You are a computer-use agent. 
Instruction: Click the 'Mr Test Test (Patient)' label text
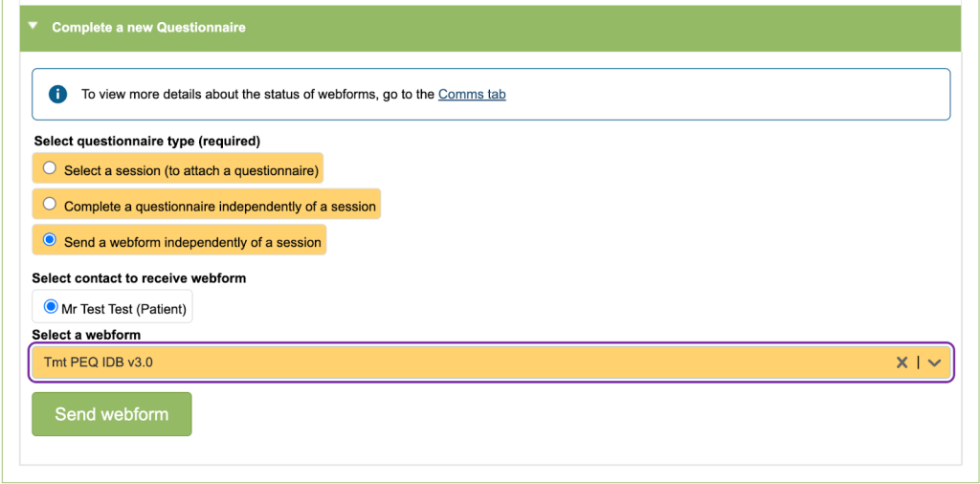124,309
